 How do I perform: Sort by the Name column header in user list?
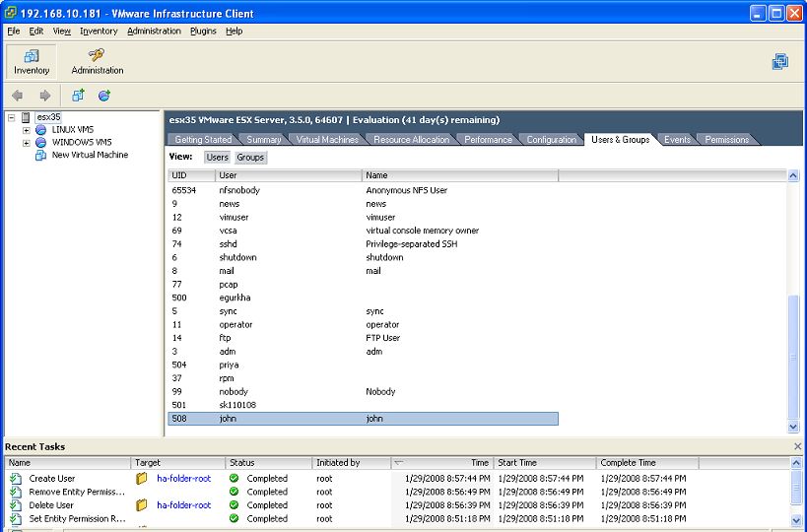(x=460, y=175)
